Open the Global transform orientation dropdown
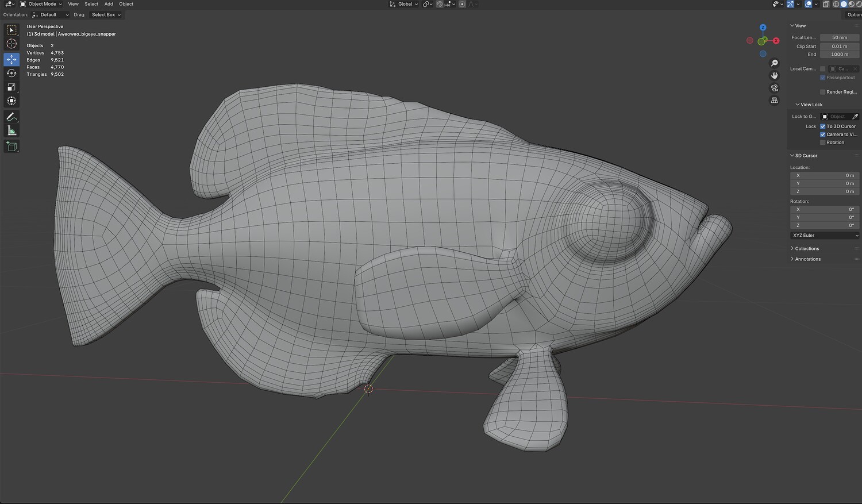This screenshot has width=862, height=504. 403,4
